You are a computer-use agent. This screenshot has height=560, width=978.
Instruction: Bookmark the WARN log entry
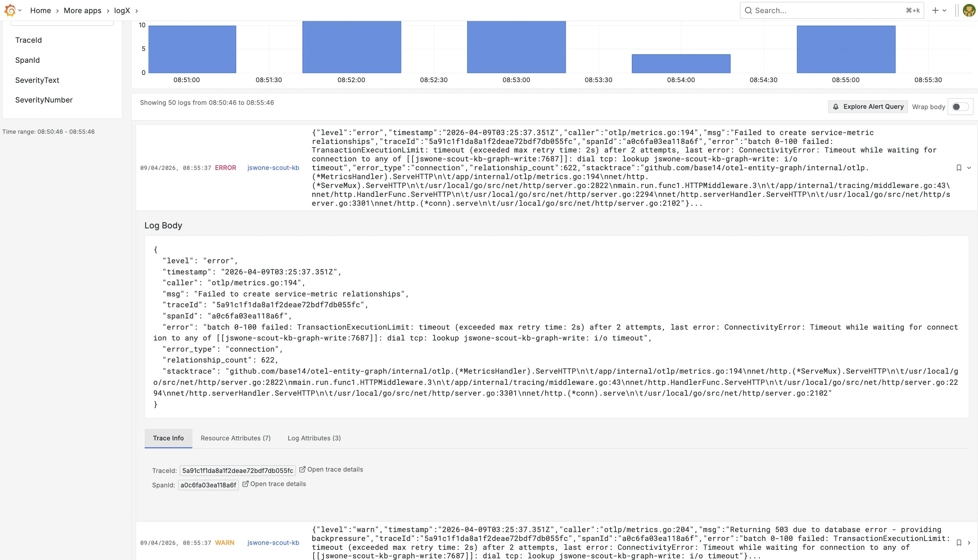click(959, 543)
